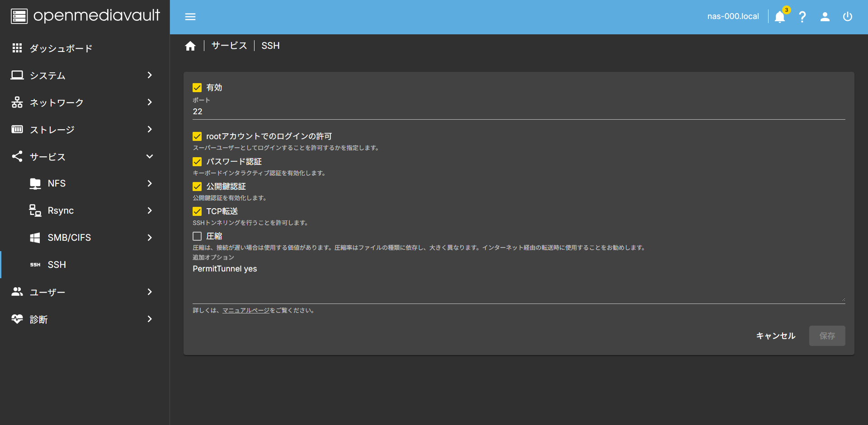
Task: Expand the Rsync submenu
Action: [x=61, y=210]
